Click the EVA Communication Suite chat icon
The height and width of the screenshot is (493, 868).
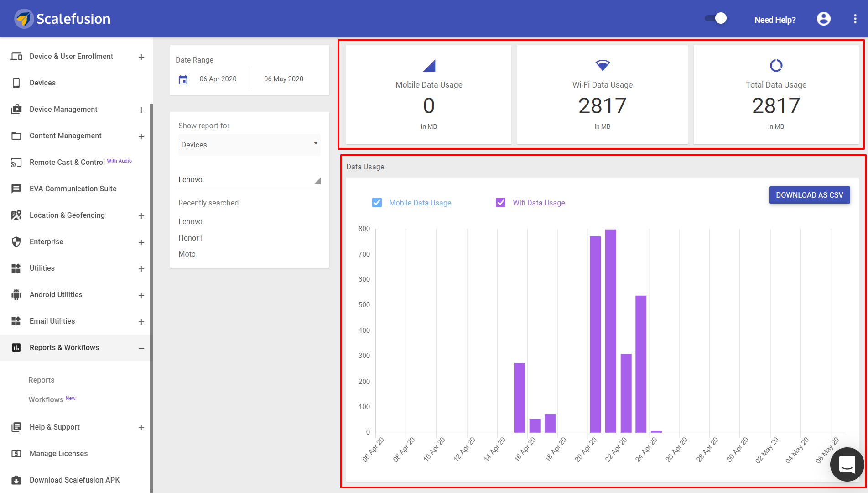16,189
